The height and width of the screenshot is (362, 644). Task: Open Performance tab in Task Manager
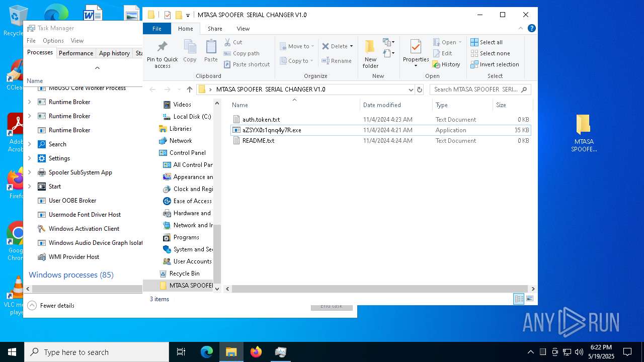(x=76, y=53)
